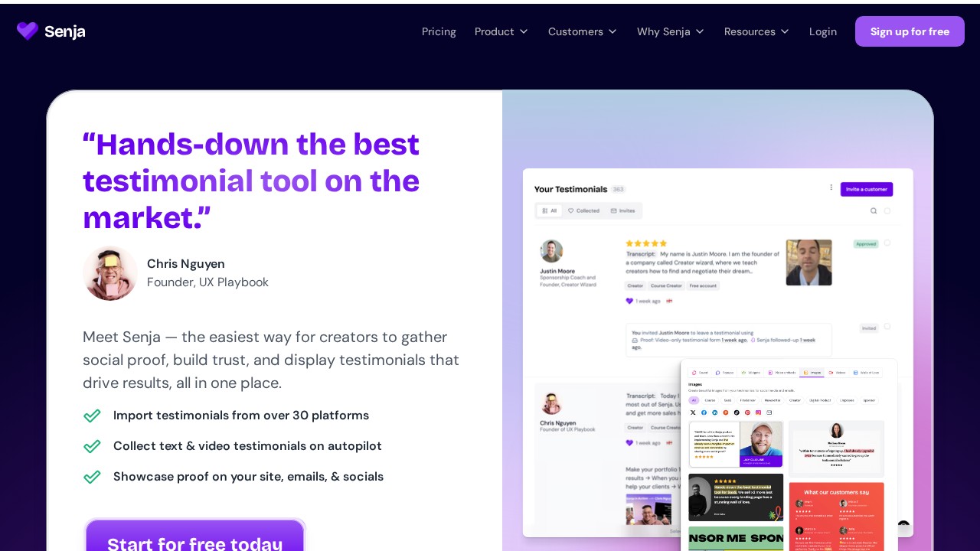This screenshot has width=980, height=551.
Task: Click "Import testimonials from over 30 platforms" text
Action: [241, 416]
